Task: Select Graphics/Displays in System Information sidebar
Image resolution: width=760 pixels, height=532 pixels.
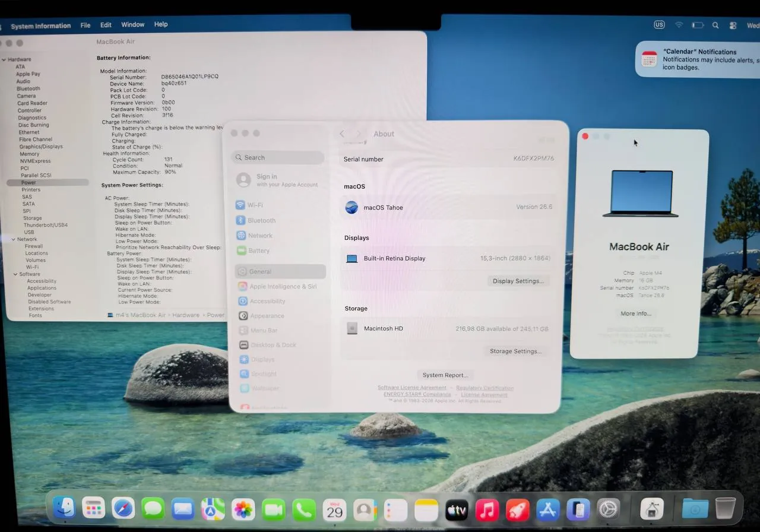Action: pos(41,147)
